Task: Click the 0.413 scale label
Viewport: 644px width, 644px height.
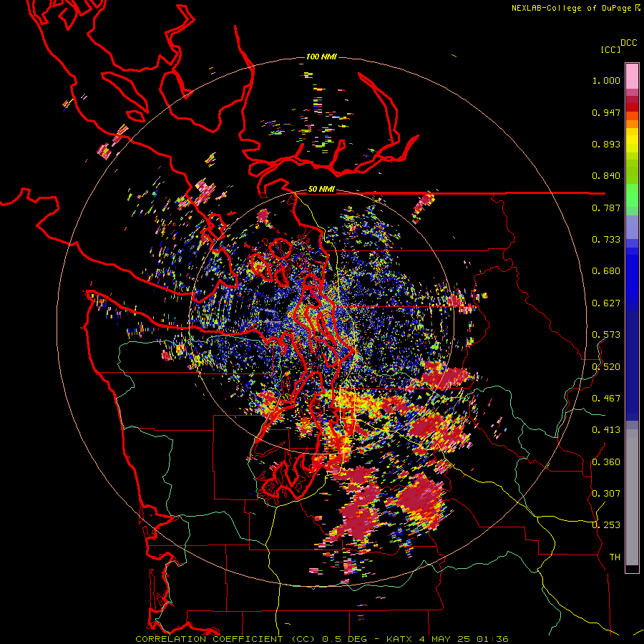Action: coord(606,430)
